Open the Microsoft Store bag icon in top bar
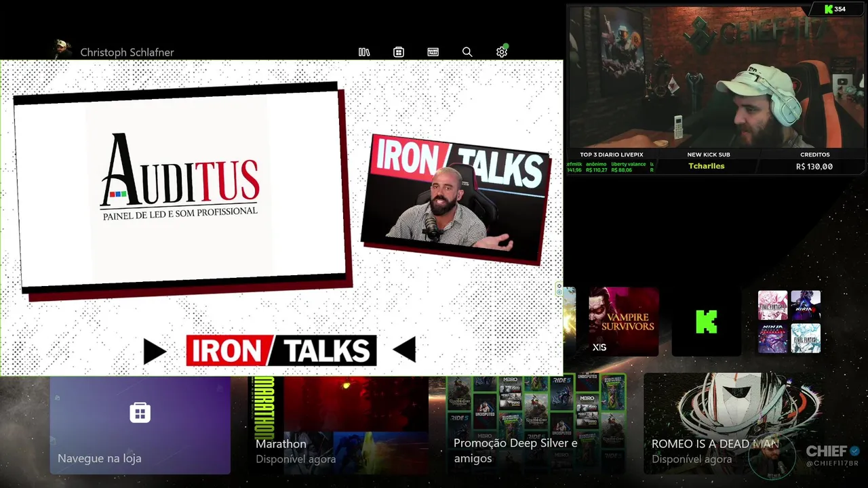This screenshot has width=868, height=488. click(399, 52)
